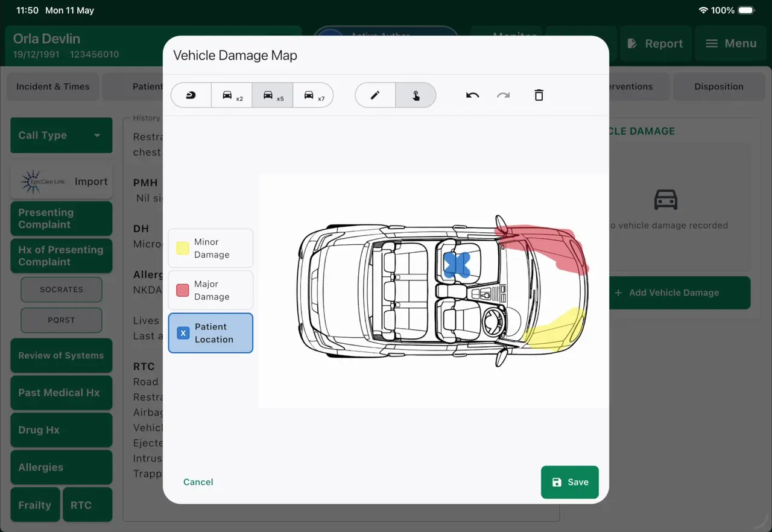Open the RTC section button
The height and width of the screenshot is (532, 772).
[87, 505]
